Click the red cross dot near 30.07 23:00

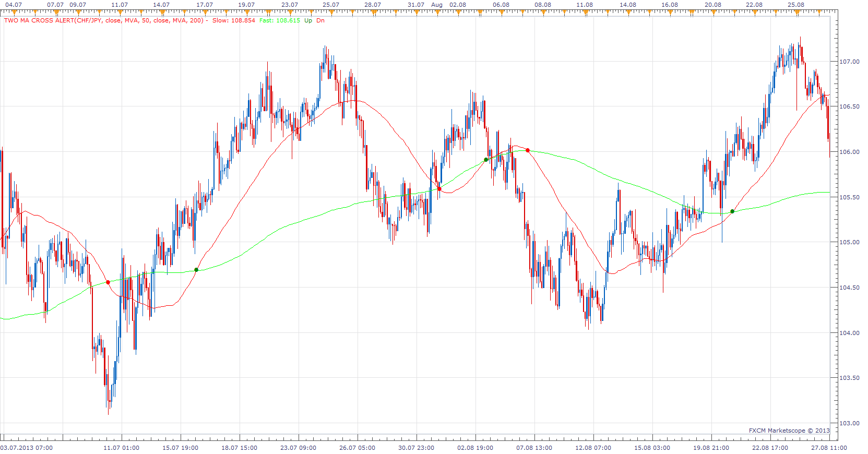439,189
